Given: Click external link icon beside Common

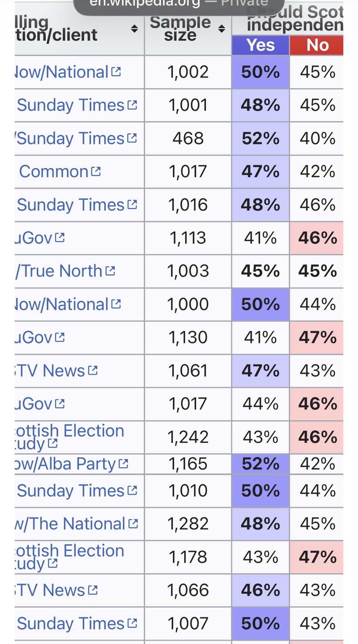Looking at the screenshot, I should (x=96, y=171).
